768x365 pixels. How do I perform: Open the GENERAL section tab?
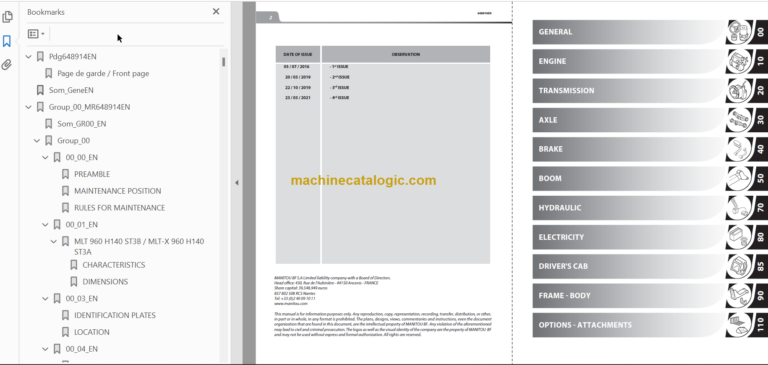pos(630,32)
